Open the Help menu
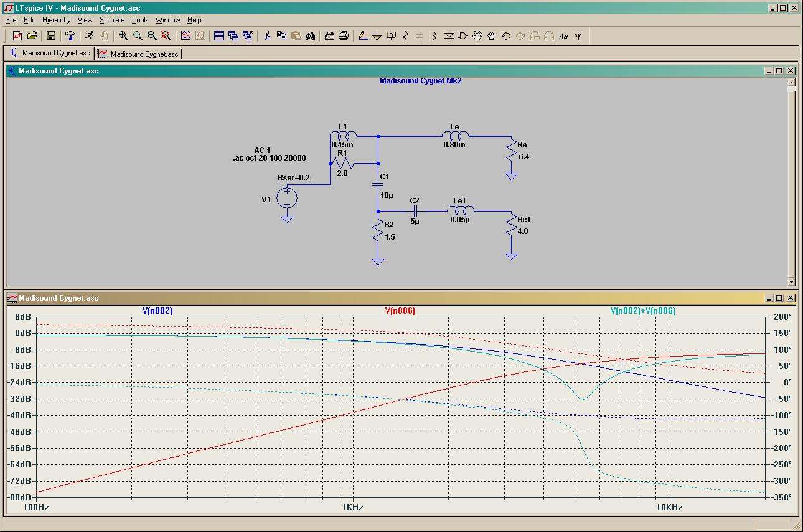This screenshot has width=803, height=532. click(x=194, y=20)
